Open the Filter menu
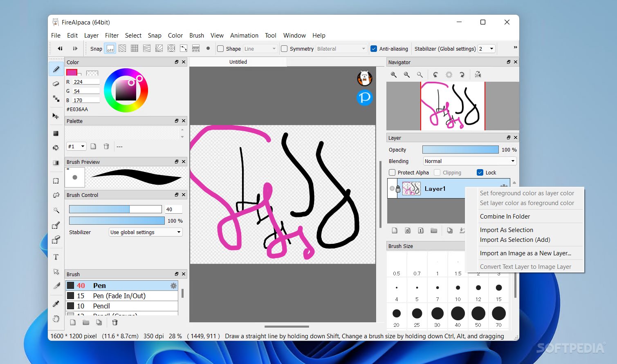 112,35
